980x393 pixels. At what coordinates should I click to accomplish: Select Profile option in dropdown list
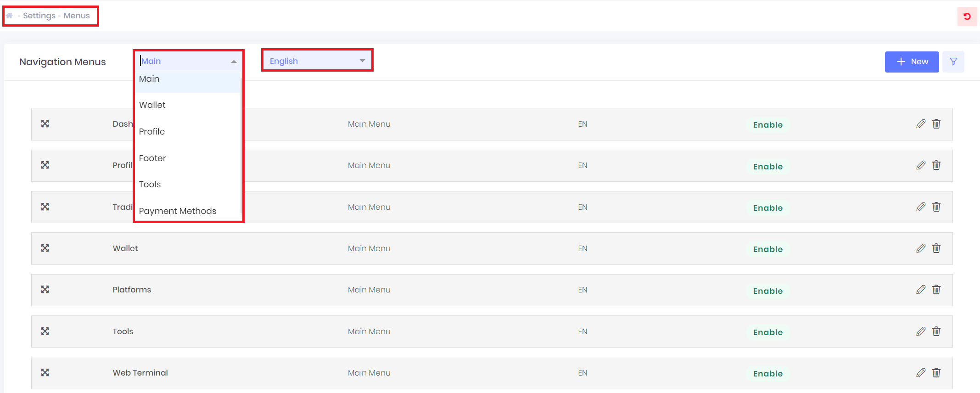click(152, 132)
